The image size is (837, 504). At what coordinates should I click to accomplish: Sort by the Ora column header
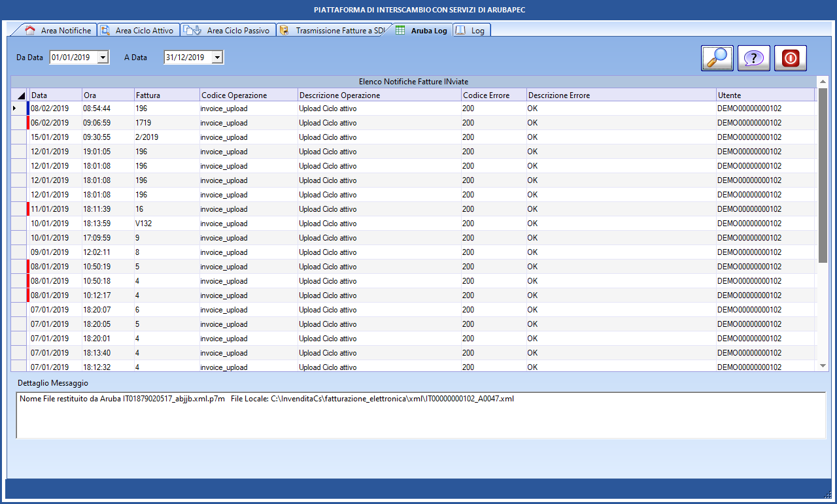point(108,95)
